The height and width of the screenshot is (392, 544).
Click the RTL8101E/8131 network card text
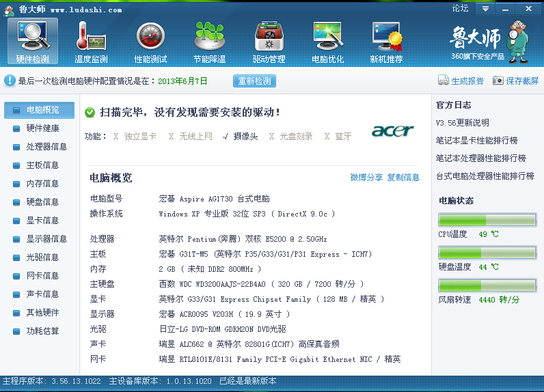click(x=280, y=359)
